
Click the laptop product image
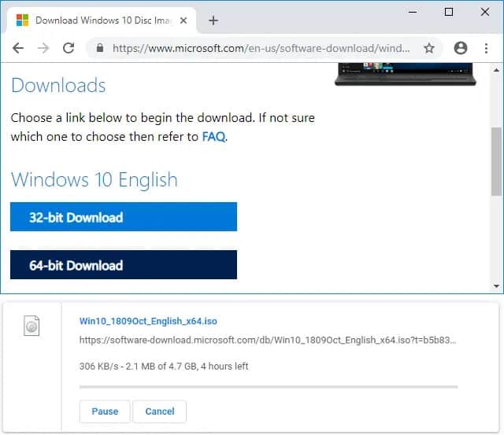tap(406, 75)
